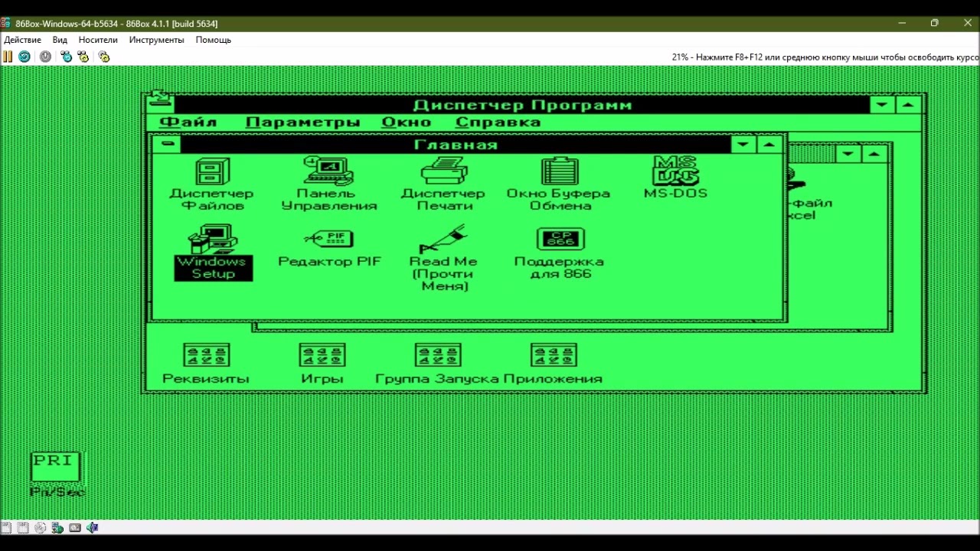Viewport: 980px width, 551px height.
Task: Click the first floppy drive status icon
Action: click(7, 527)
